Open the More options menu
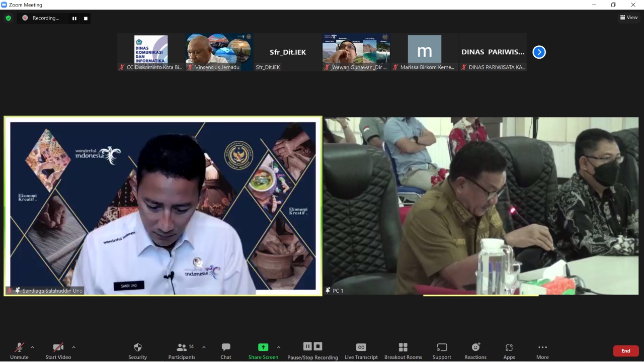Screen dimensions: 644x362 point(542,350)
